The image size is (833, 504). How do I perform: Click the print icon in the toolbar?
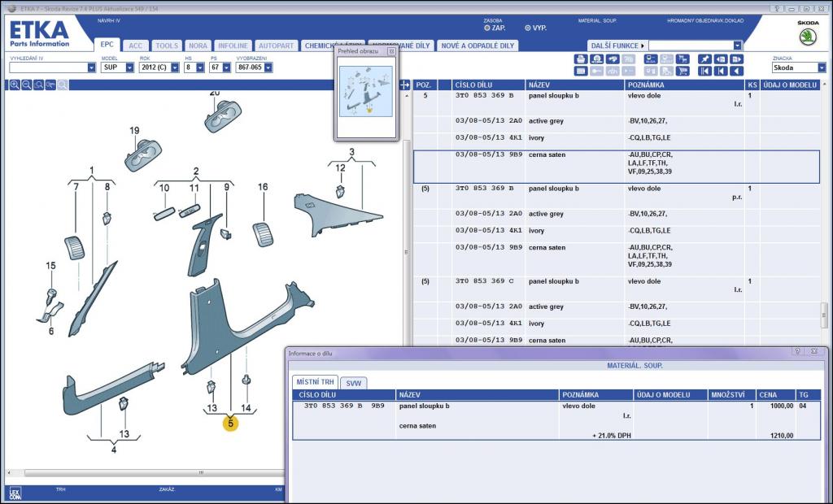tap(581, 59)
